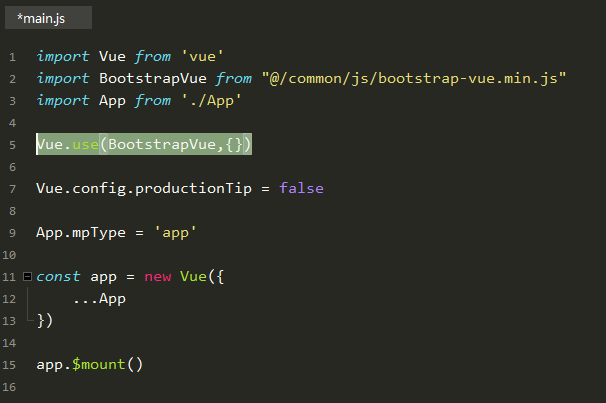The height and width of the screenshot is (403, 606).
Task: Click the from keyword on line 2
Action: pyautogui.click(x=233, y=78)
